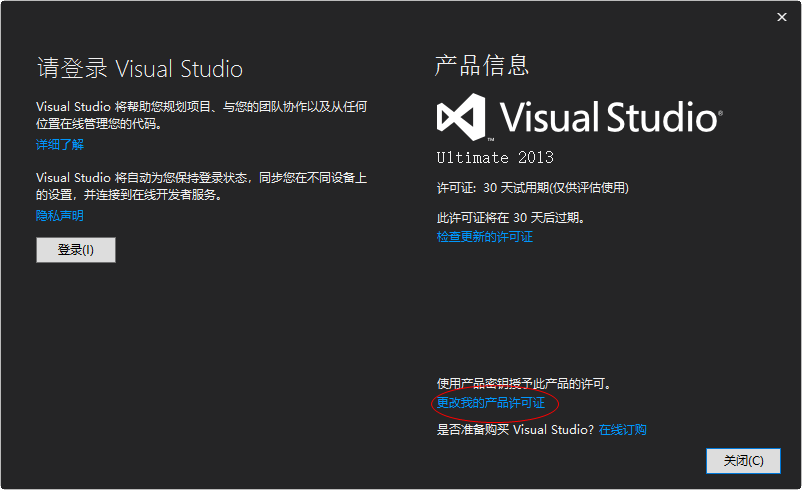This screenshot has width=802, height=490.
Task: Click the Ultimate 2013 edition text
Action: click(x=495, y=158)
